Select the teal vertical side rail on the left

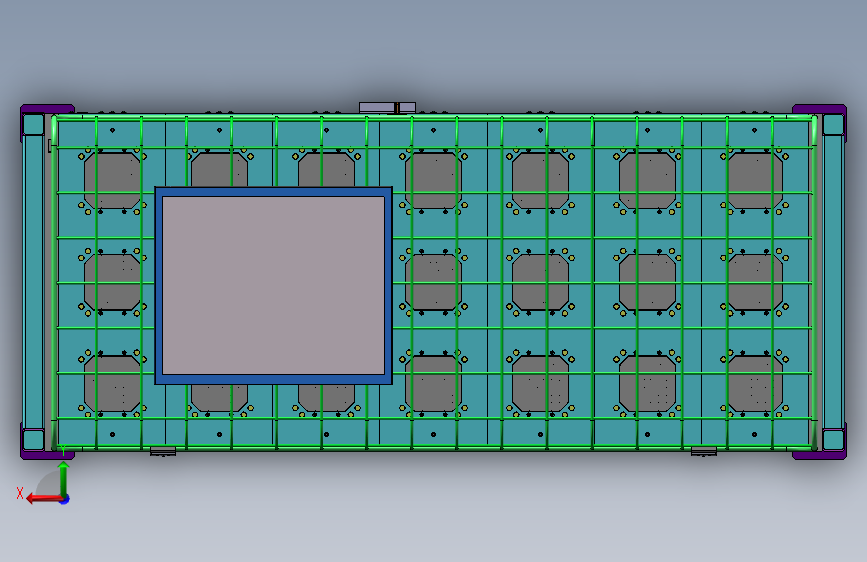[33, 282]
